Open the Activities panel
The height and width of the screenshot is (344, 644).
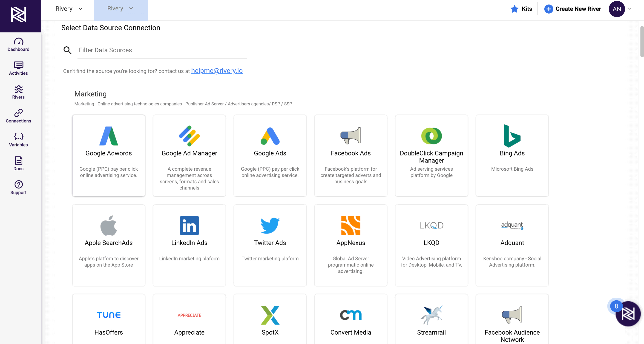(18, 68)
